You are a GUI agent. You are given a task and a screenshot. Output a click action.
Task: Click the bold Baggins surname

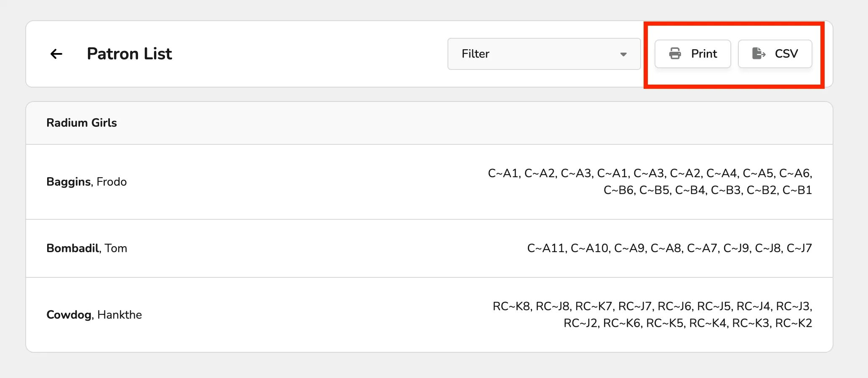[x=69, y=182]
